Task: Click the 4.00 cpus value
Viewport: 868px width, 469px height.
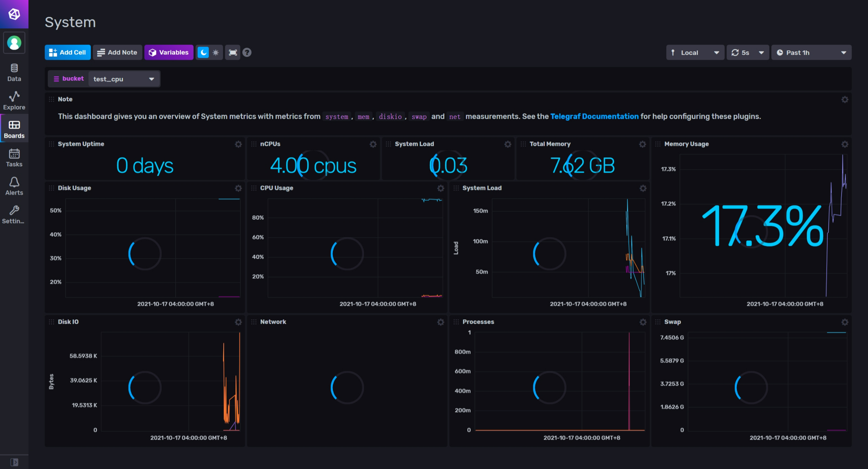Action: (313, 166)
